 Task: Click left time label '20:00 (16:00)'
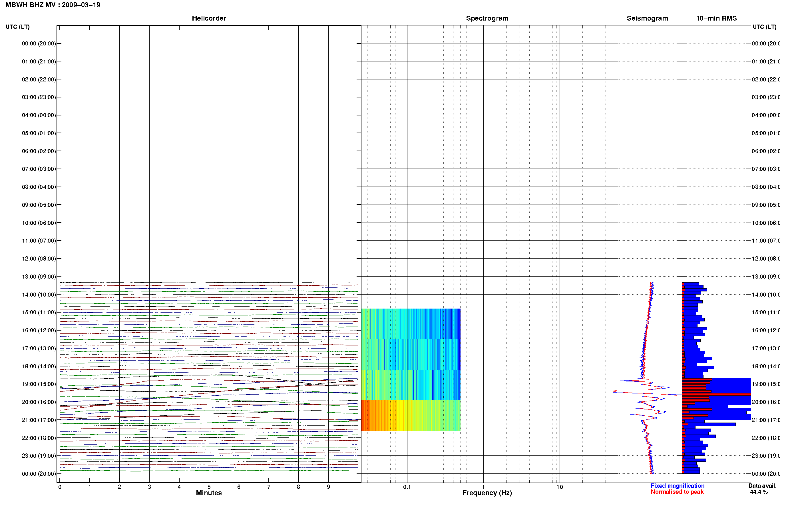(x=39, y=402)
